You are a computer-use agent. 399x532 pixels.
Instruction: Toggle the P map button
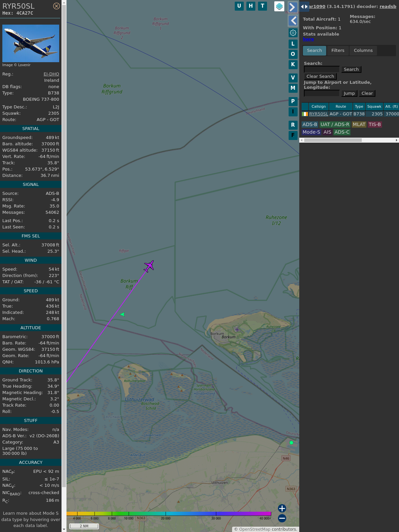pos(293,101)
